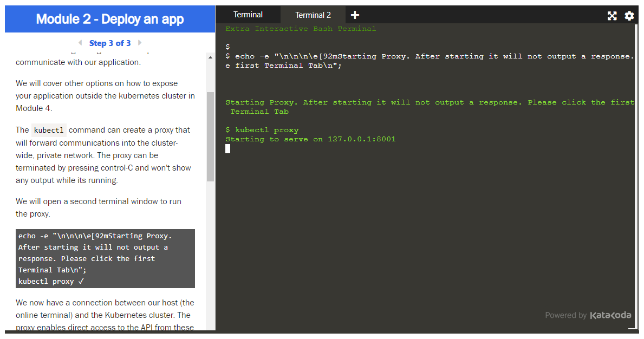Click the Module 2 - Deploy an app header
This screenshot has height=339, width=644.
110,19
